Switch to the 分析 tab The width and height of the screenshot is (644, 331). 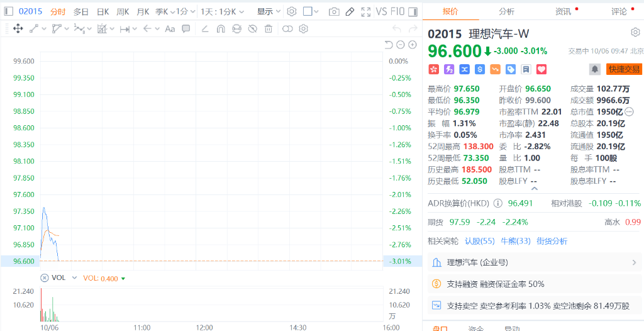pos(506,11)
